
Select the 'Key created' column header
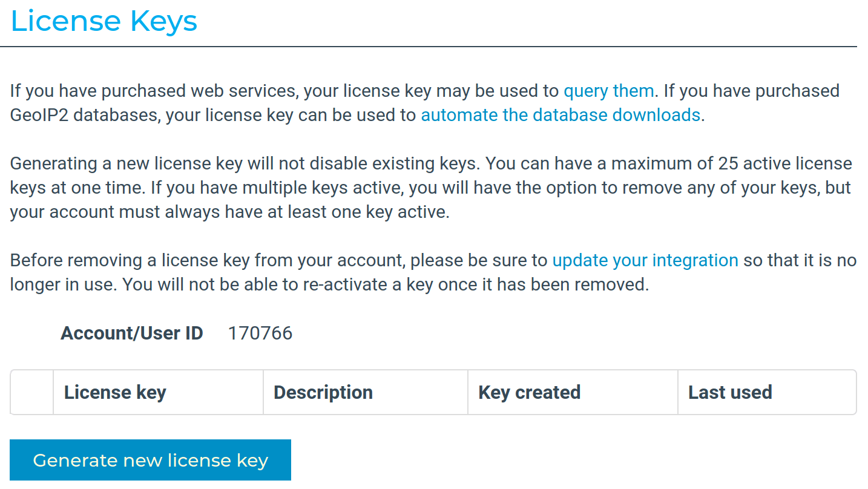pyautogui.click(x=528, y=392)
